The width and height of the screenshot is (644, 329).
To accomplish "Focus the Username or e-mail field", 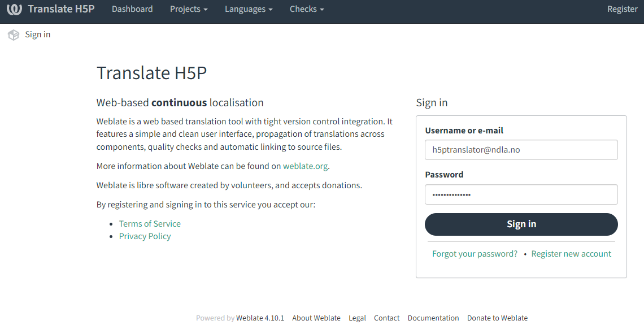I will click(x=521, y=150).
